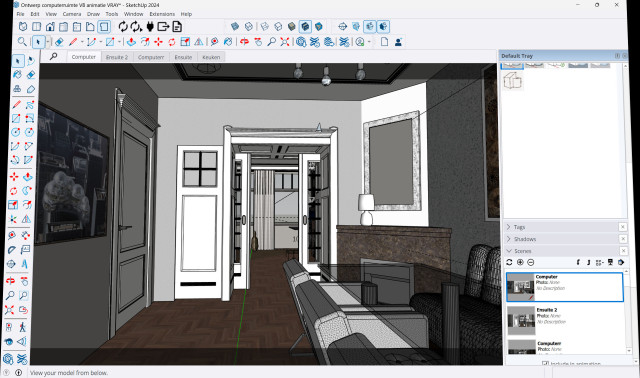Move the scene down in the list

589,262
